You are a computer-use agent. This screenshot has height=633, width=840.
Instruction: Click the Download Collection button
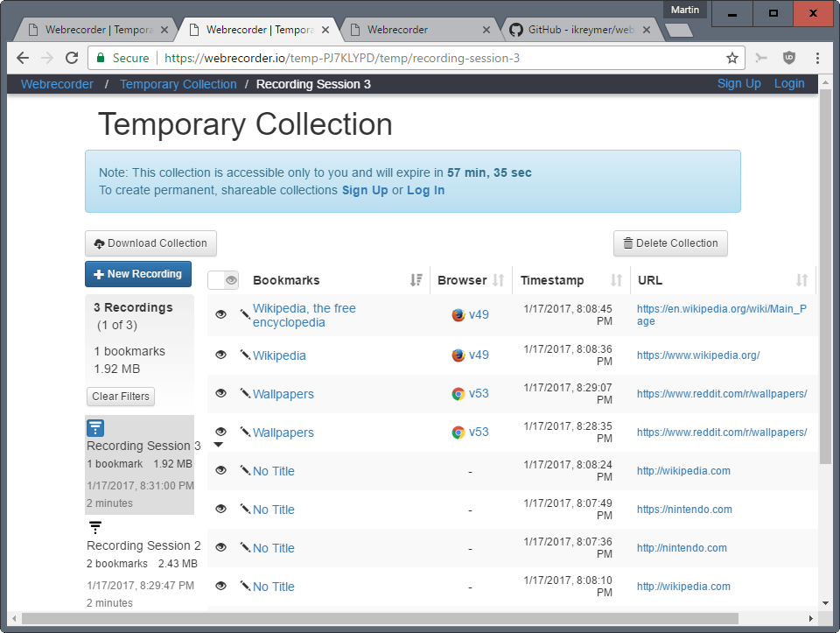(151, 243)
